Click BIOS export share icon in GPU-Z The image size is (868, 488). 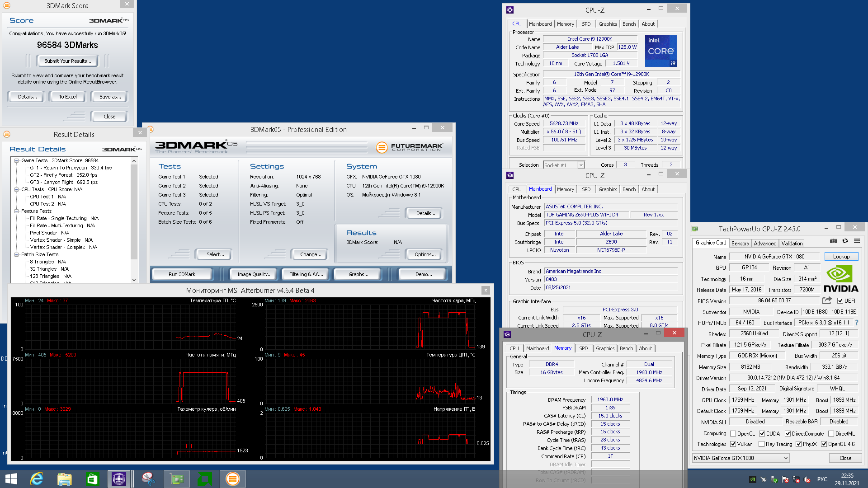tap(827, 300)
